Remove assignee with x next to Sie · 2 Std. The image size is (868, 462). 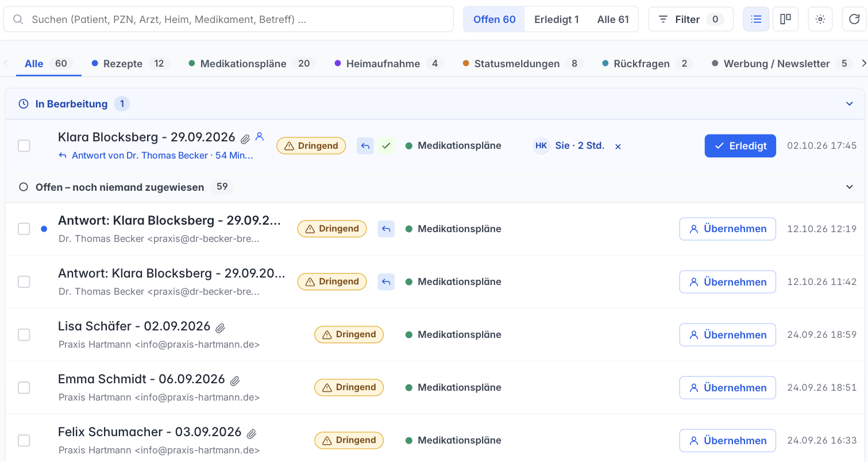tap(618, 147)
